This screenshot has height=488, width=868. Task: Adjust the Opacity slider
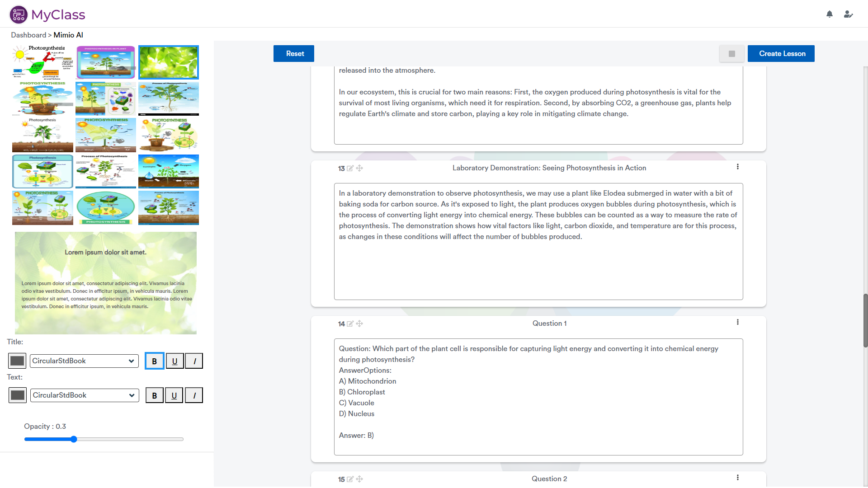[x=73, y=439]
